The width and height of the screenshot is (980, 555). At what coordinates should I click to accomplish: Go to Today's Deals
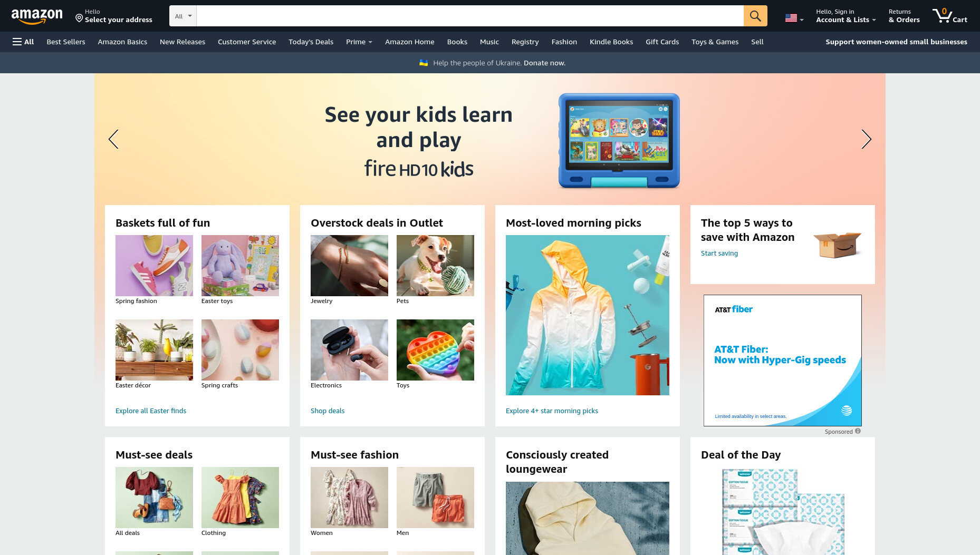(x=311, y=42)
